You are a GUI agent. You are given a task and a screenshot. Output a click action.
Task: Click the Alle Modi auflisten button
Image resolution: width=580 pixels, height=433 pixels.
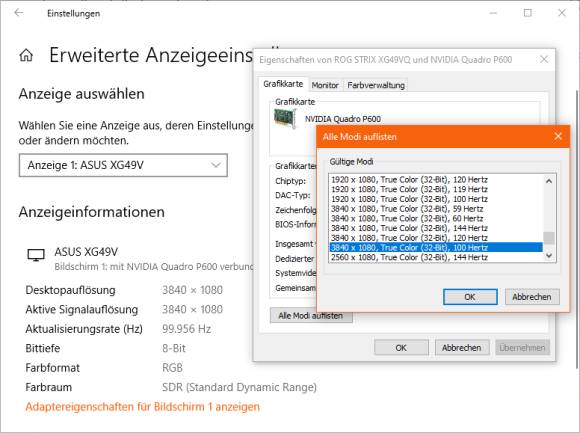(x=311, y=315)
